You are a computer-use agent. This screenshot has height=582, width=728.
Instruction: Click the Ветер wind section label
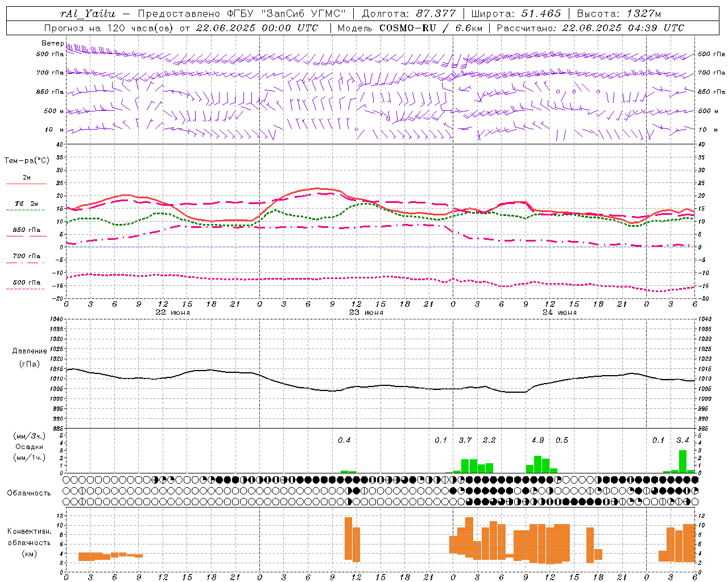pos(52,43)
